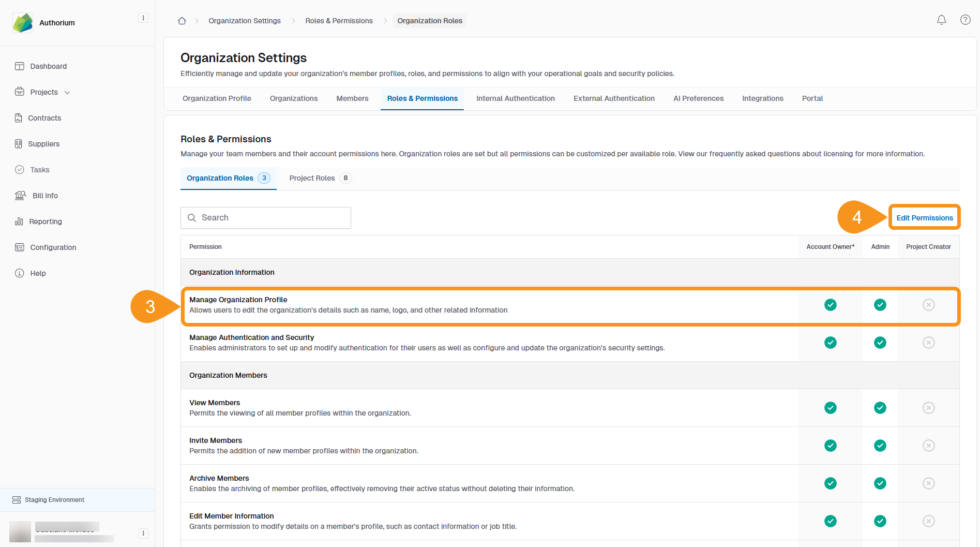Click the permissions Search field

click(266, 218)
